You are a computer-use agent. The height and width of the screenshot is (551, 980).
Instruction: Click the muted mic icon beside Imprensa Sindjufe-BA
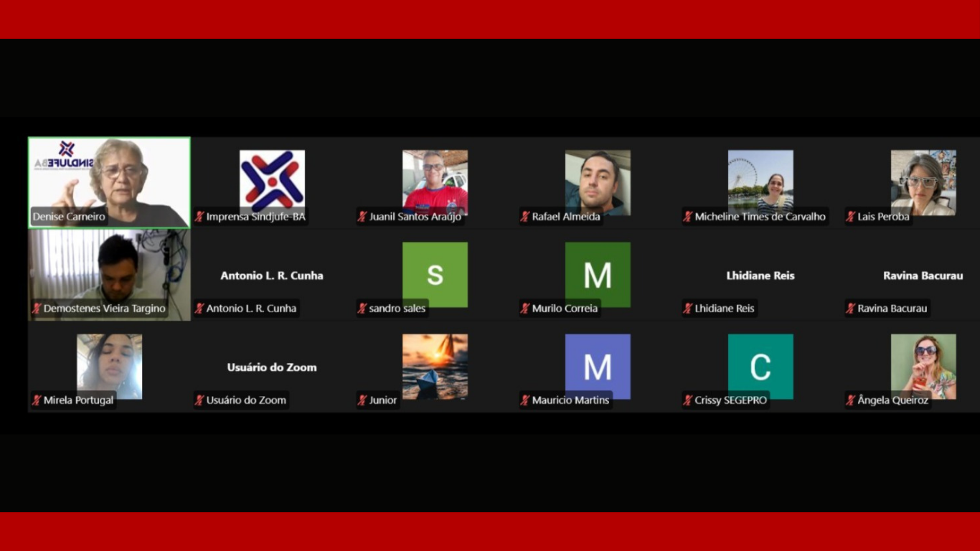point(199,217)
